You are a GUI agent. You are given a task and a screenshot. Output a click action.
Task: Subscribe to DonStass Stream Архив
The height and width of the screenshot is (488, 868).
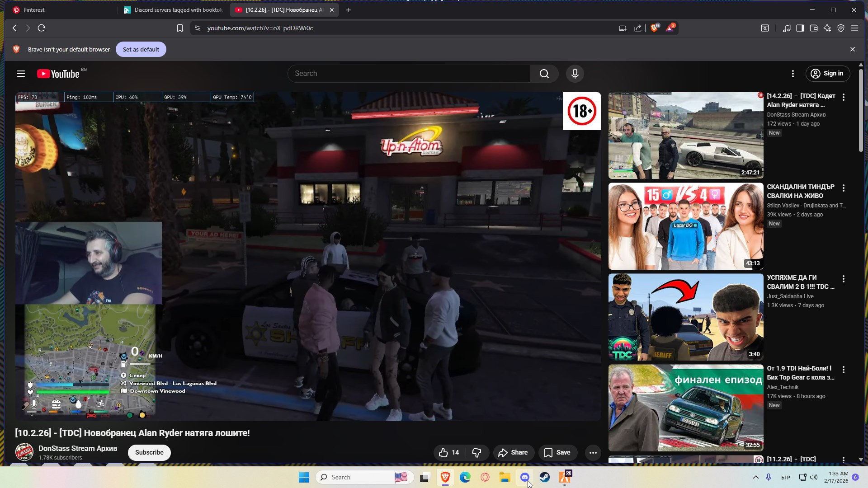coord(149,452)
